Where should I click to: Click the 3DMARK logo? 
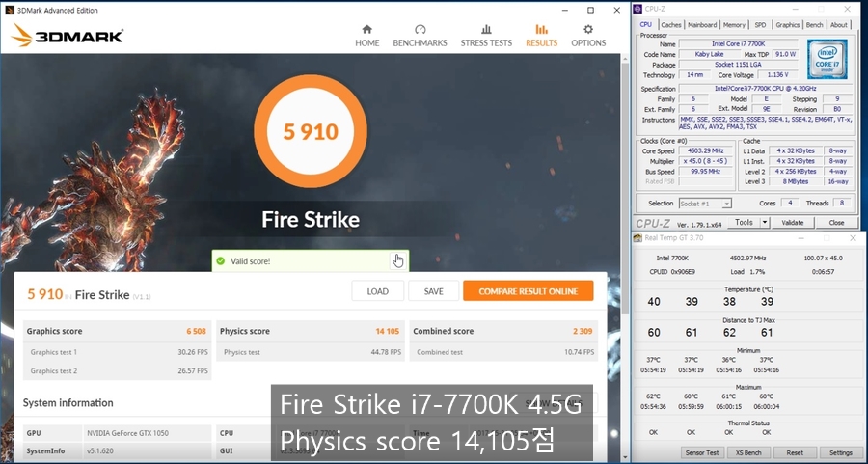coord(67,36)
